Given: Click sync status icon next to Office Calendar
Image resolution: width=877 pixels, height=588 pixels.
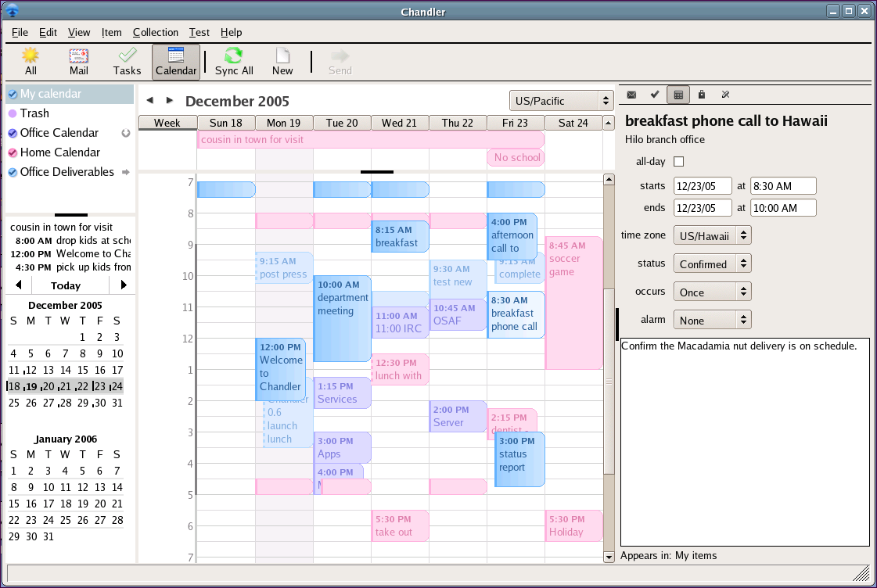Looking at the screenshot, I should [x=126, y=133].
